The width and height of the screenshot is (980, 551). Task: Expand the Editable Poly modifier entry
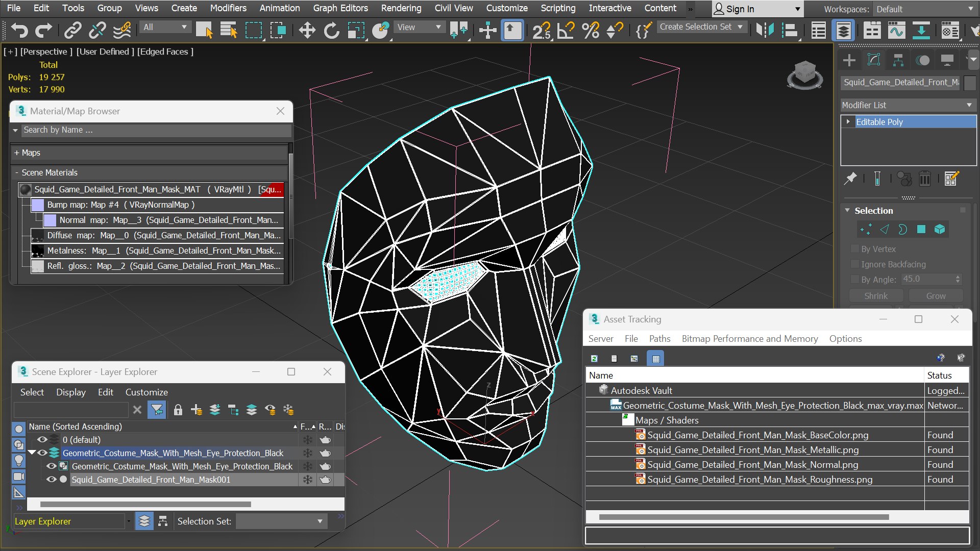point(848,121)
